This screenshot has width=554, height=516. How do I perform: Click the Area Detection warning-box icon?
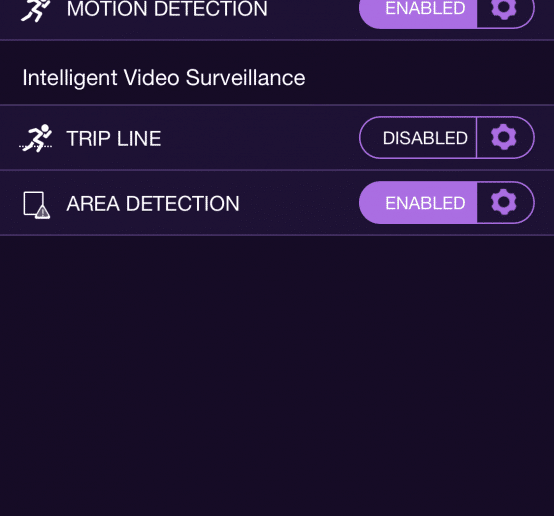(x=37, y=205)
